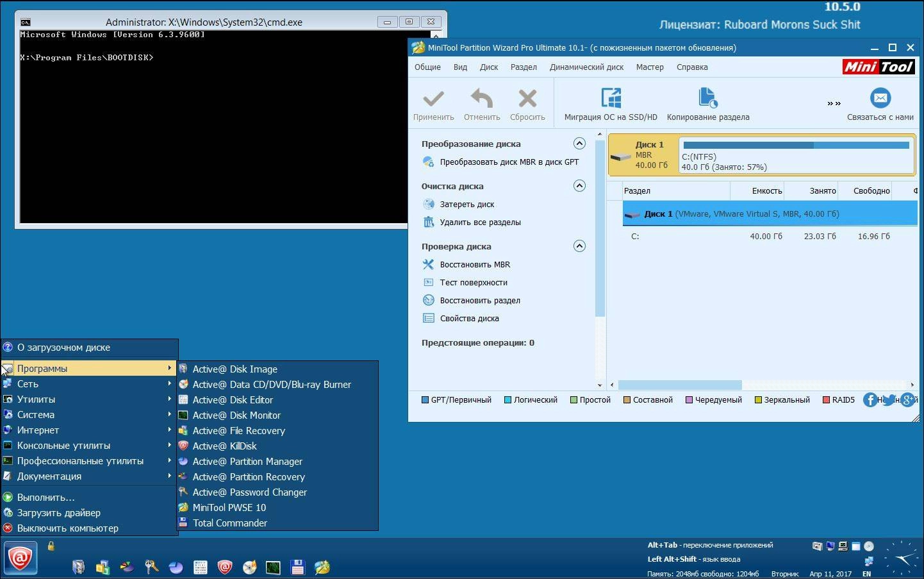Choose Выполнить… from start menu
This screenshot has height=579, width=924.
tap(90, 497)
